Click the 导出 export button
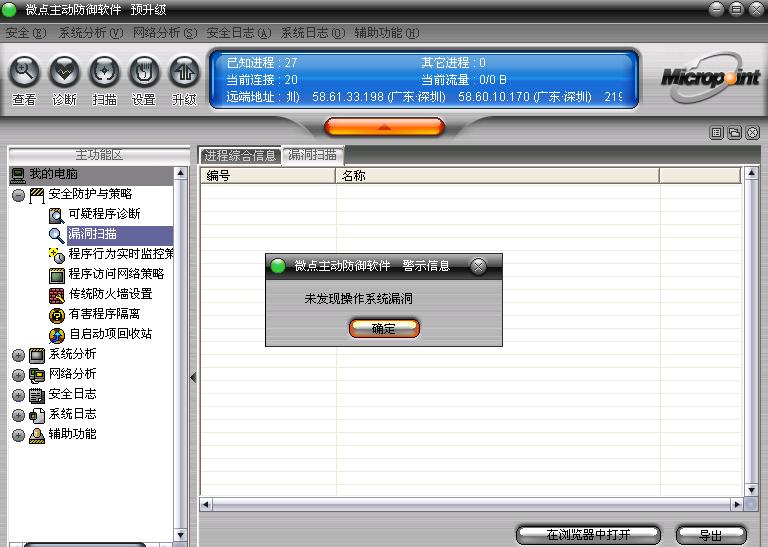 coord(711,535)
